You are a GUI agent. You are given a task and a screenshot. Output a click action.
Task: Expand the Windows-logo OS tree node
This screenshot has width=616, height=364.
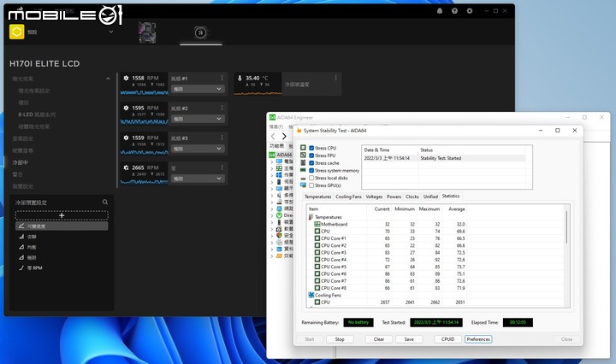point(272,175)
